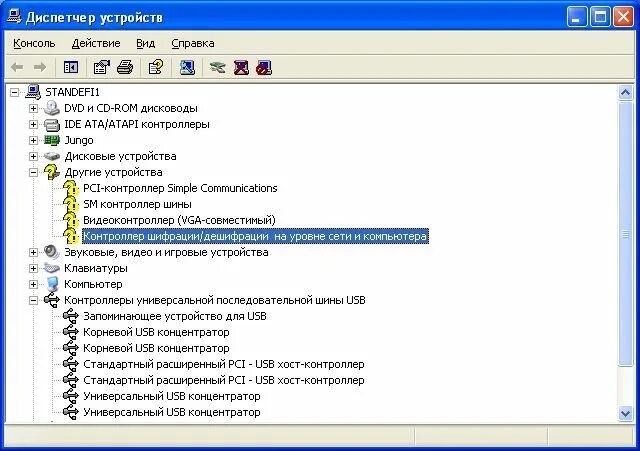Select Звуковые, видео и игровые устройства label

coord(166,252)
